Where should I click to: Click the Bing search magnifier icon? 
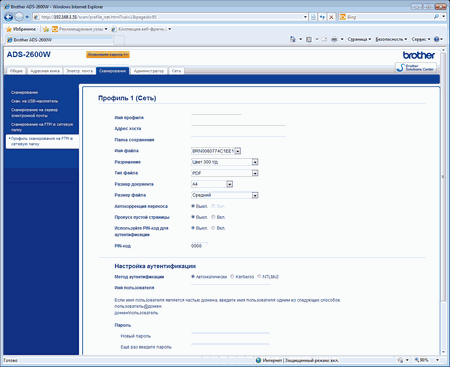[436, 17]
